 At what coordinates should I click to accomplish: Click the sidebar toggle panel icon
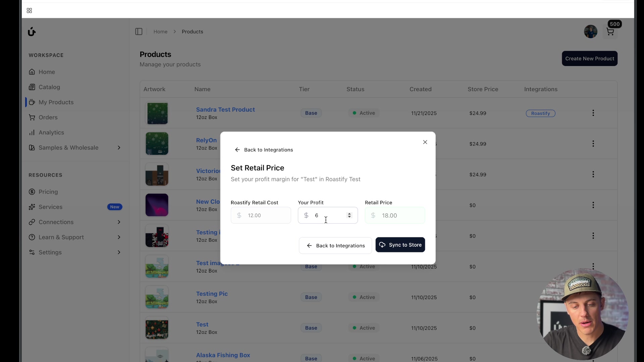pyautogui.click(x=139, y=32)
